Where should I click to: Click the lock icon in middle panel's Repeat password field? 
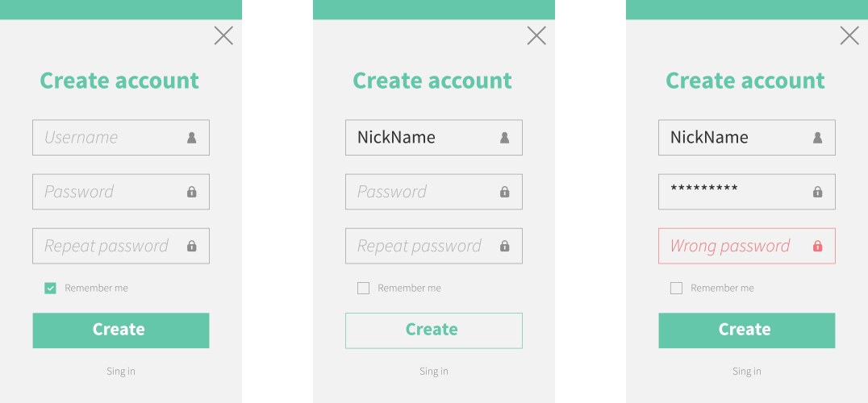point(504,246)
